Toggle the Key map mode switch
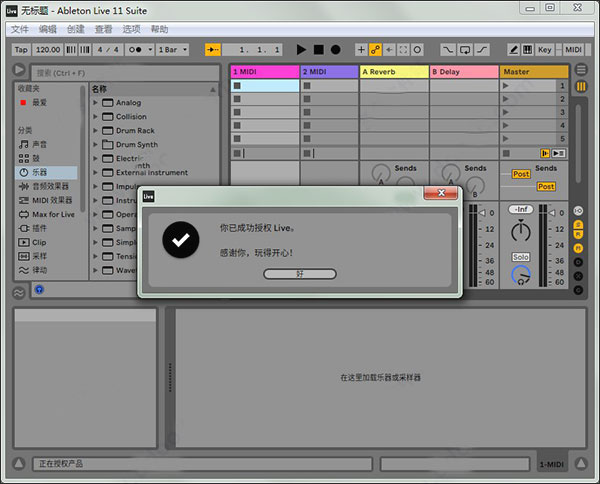This screenshot has width=600, height=484. (x=545, y=50)
